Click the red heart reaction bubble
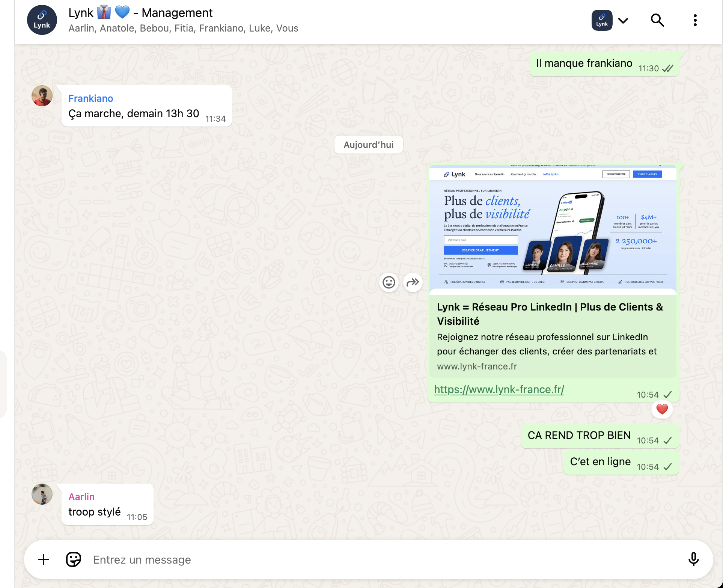Viewport: 723px width, 588px height. pyautogui.click(x=662, y=409)
